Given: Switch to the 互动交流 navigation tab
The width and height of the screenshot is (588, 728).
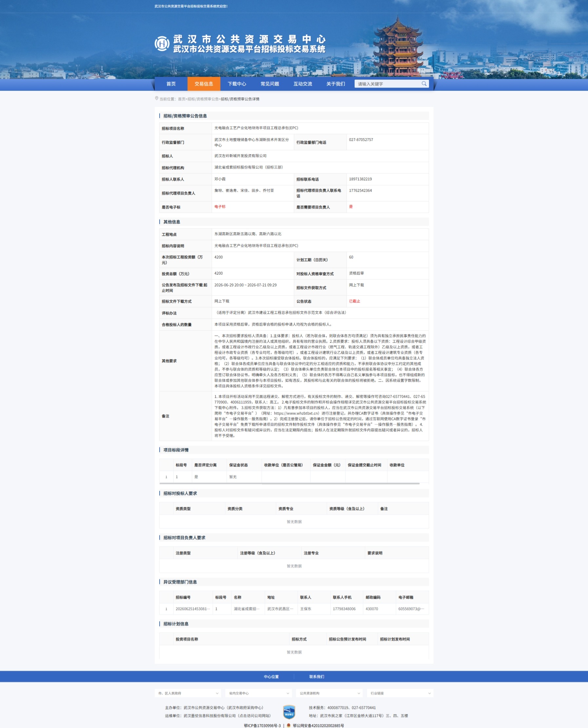Looking at the screenshot, I should click(303, 84).
